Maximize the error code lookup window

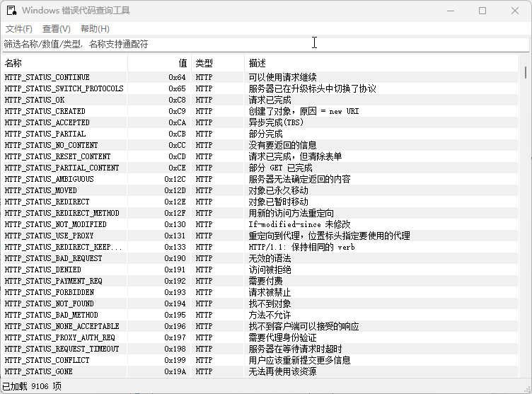coord(482,11)
